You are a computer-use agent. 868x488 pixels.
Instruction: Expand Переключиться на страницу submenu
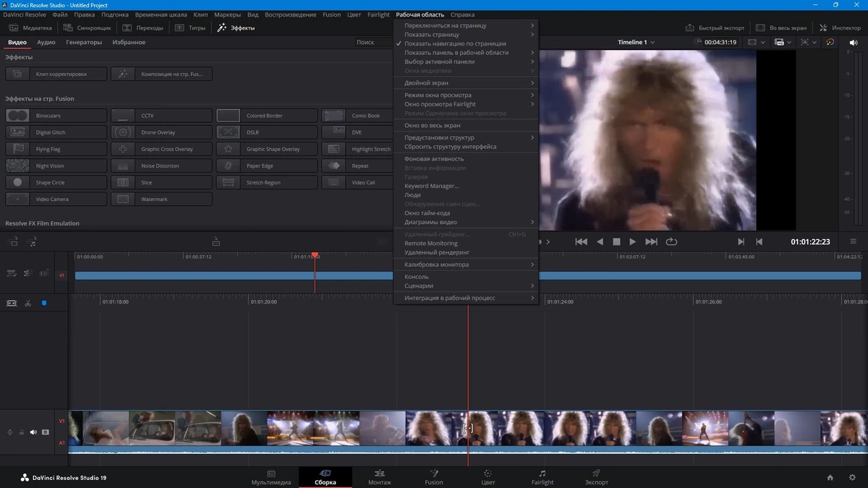pyautogui.click(x=465, y=25)
